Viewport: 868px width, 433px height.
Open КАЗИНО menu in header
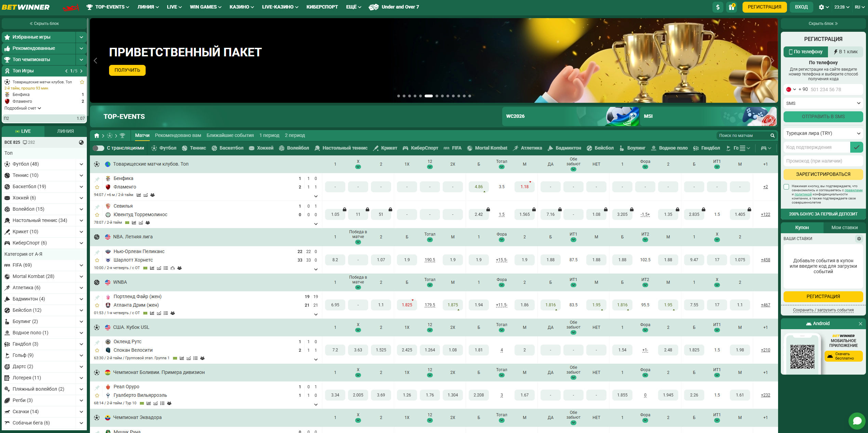[242, 7]
